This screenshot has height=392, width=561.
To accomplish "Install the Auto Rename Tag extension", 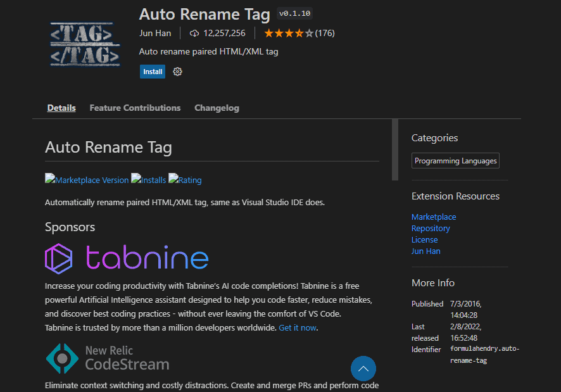I will 153,72.
